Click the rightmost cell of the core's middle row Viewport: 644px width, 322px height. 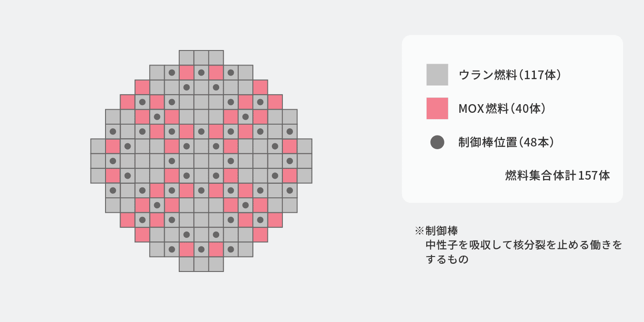point(304,161)
